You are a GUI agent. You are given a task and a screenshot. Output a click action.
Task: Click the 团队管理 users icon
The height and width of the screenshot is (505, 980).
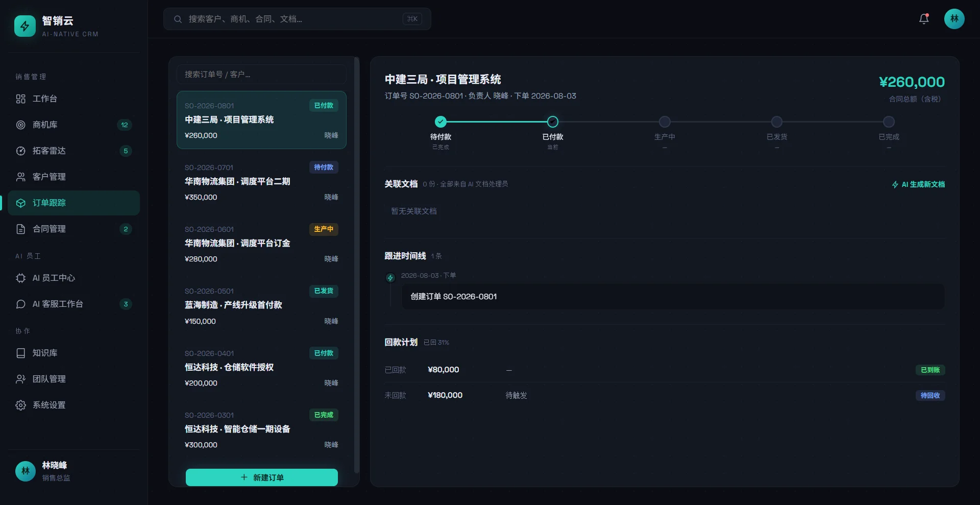20,379
